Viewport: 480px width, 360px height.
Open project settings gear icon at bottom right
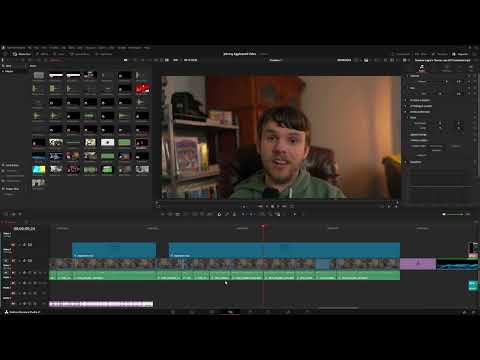point(474,312)
